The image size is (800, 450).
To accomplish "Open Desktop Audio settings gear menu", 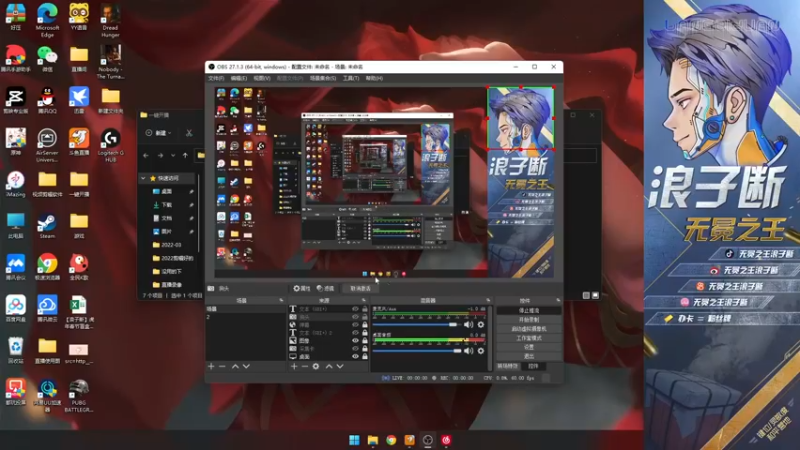I will [x=481, y=351].
